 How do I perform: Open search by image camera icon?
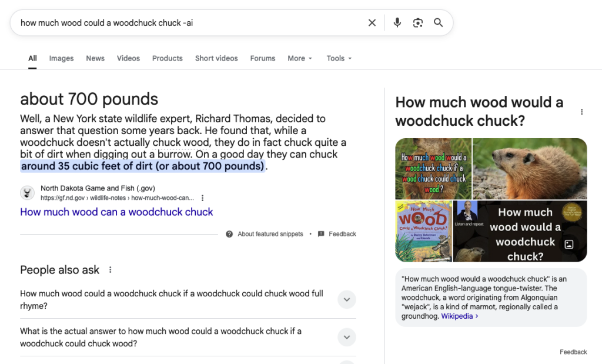(418, 23)
